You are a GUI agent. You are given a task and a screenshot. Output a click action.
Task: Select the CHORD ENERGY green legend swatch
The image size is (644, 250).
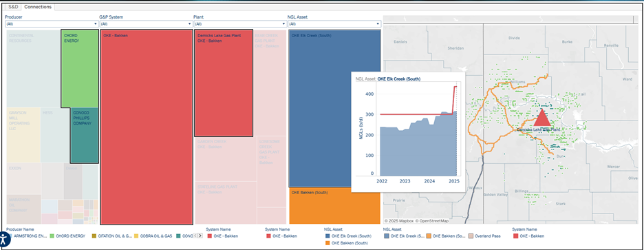[52, 236]
